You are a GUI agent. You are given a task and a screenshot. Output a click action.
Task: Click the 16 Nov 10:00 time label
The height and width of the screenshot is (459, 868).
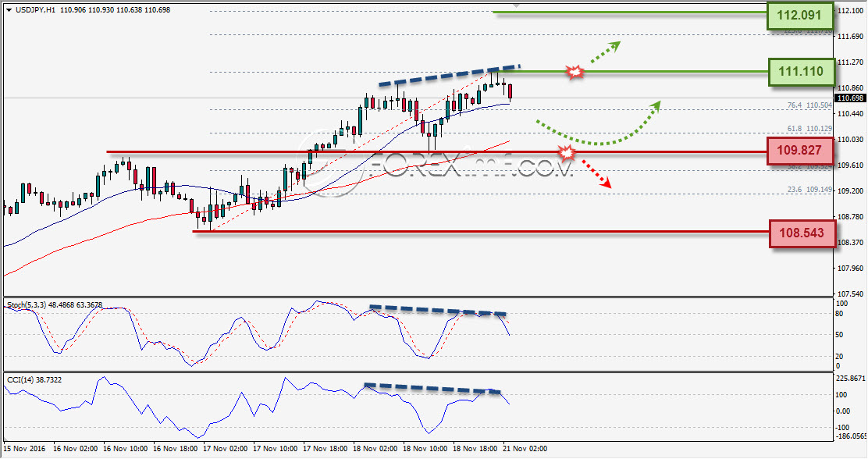click(125, 449)
